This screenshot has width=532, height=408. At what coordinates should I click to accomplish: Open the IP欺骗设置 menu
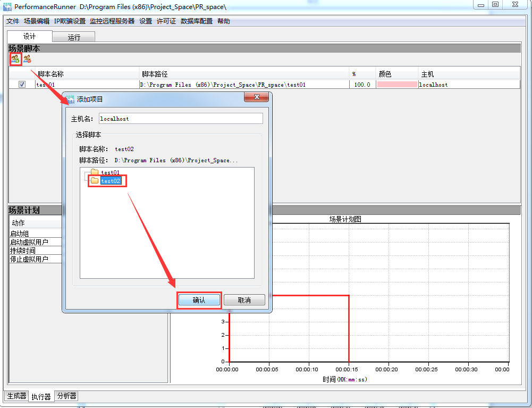click(70, 21)
